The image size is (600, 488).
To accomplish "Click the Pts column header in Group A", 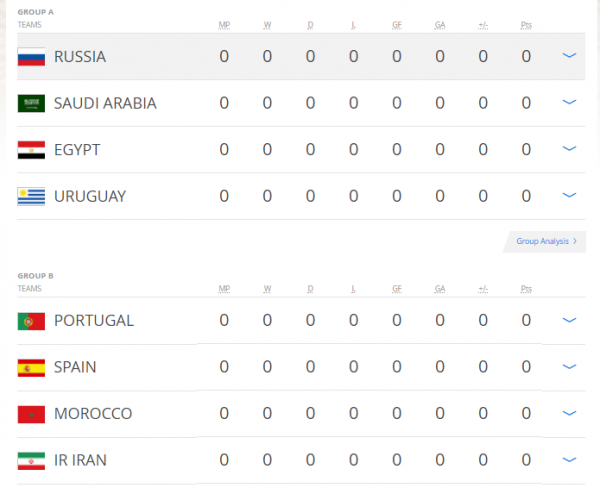I will (x=526, y=23).
